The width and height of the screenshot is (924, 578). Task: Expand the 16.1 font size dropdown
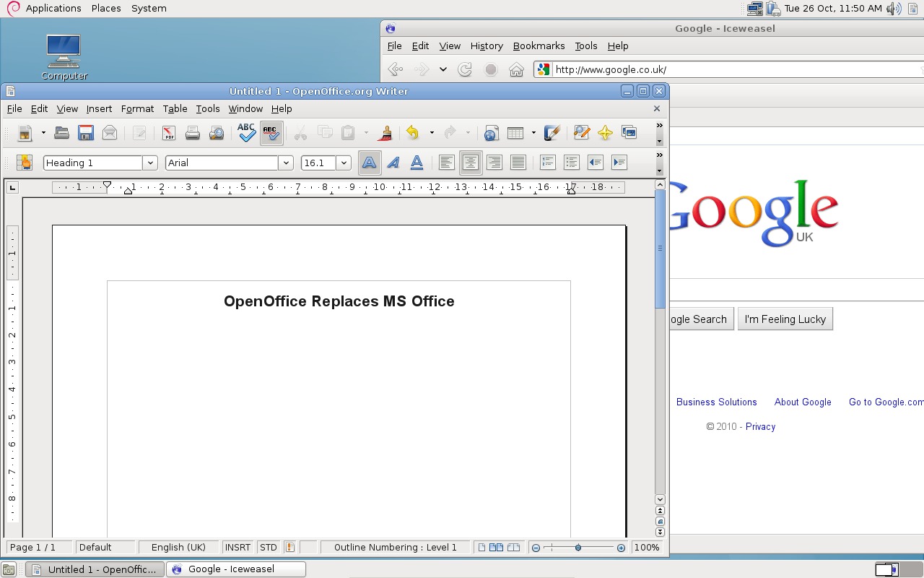[344, 163]
